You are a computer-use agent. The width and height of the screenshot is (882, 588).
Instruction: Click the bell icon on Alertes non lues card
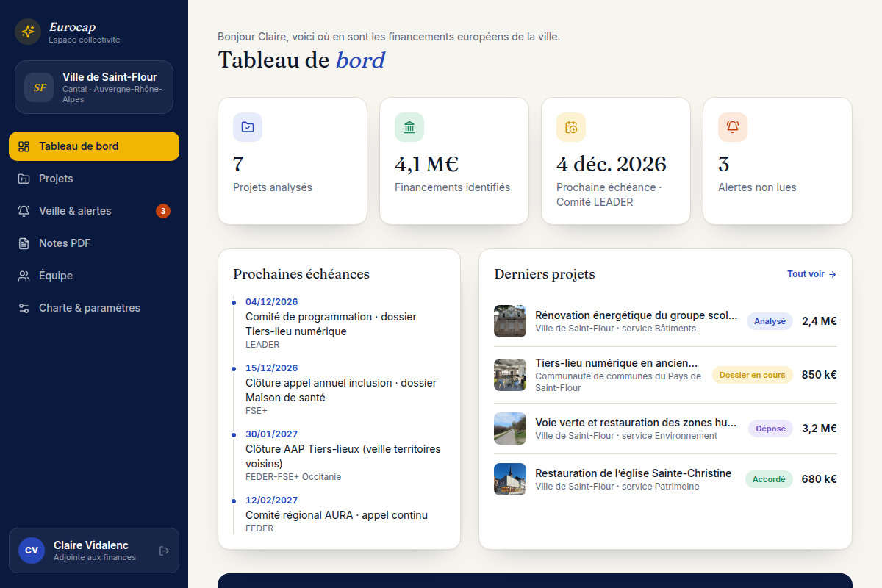[x=733, y=127]
